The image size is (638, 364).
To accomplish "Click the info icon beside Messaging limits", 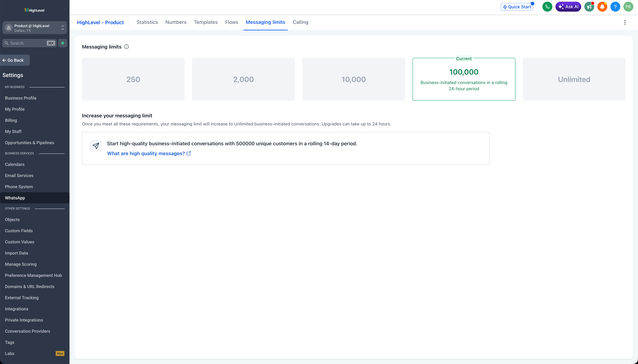I will click(x=127, y=47).
